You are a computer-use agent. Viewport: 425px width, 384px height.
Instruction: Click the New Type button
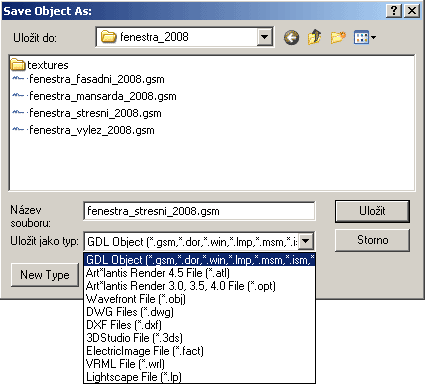[x=45, y=275]
